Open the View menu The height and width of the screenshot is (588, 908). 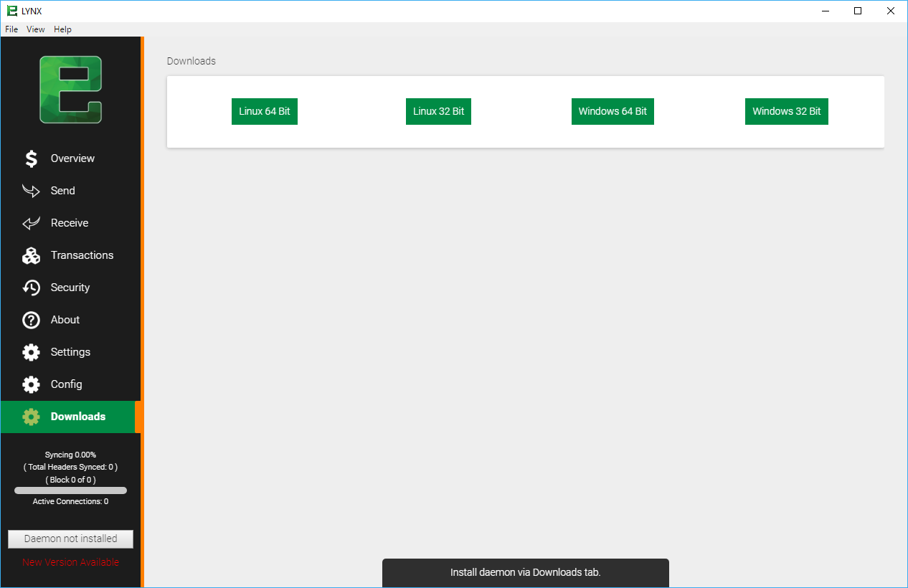36,29
